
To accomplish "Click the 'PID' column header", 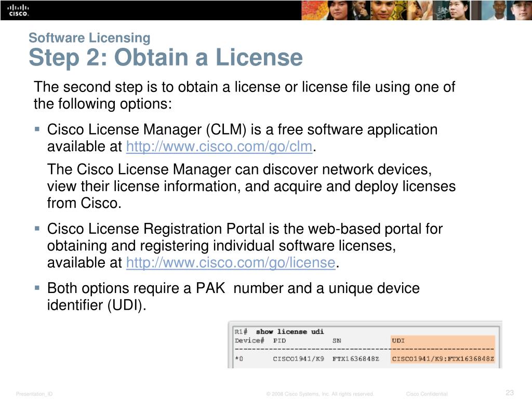I will pos(280,340).
